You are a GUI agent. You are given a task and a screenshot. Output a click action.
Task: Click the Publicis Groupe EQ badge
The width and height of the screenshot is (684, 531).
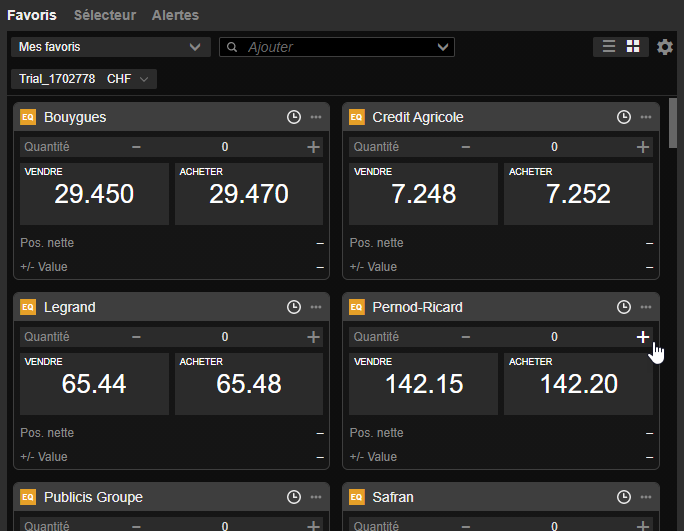28,497
